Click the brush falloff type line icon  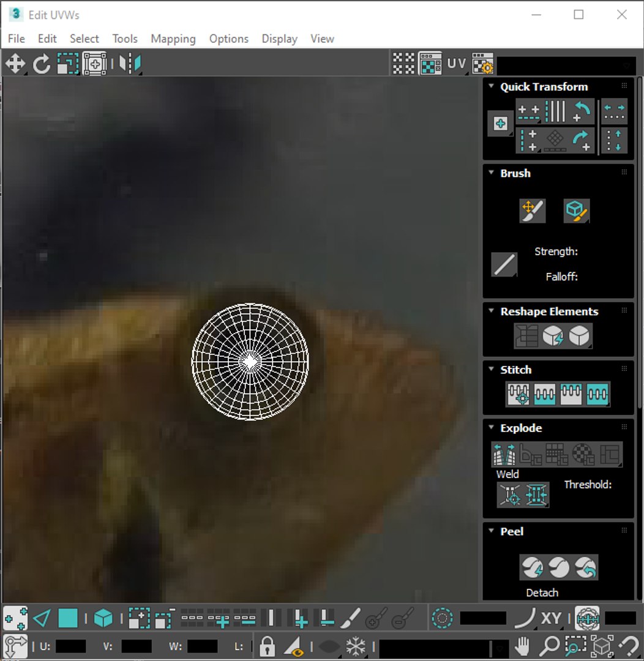(504, 264)
